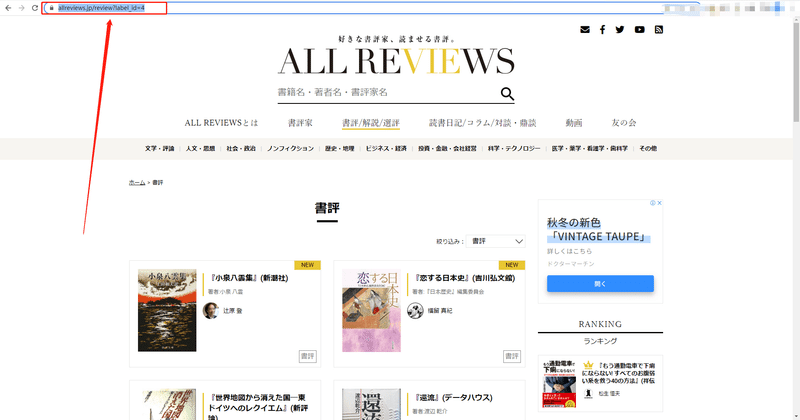800x420 pixels.
Task: Open the ALL REVIEWSとは menu item
Action: 221,122
